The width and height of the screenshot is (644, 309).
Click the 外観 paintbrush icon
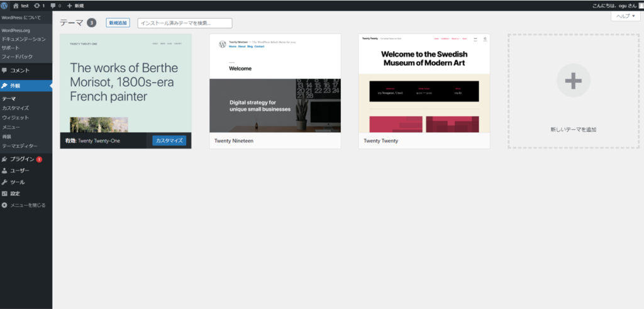4,86
